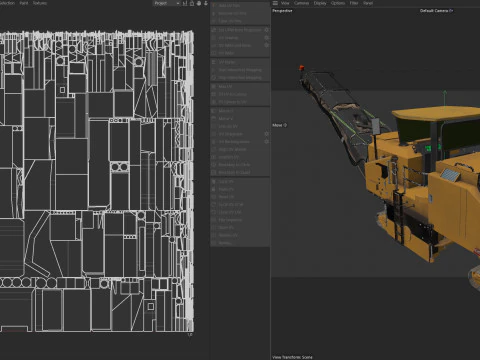Screen dimensions: 480x360
Task: Click the Store UV command
Action: coord(240,228)
